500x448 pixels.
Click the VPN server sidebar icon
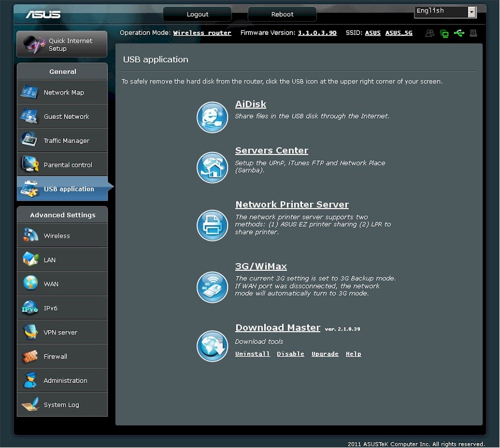pos(30,332)
